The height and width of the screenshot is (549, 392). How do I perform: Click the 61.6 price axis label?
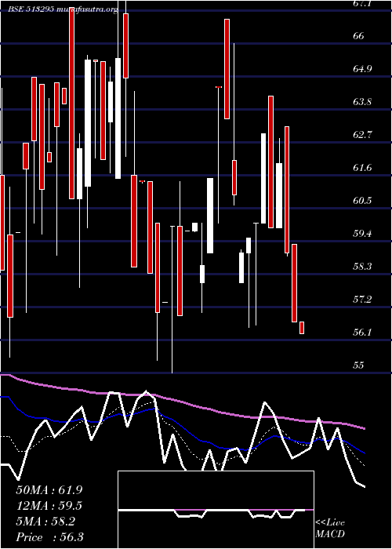pyautogui.click(x=362, y=167)
